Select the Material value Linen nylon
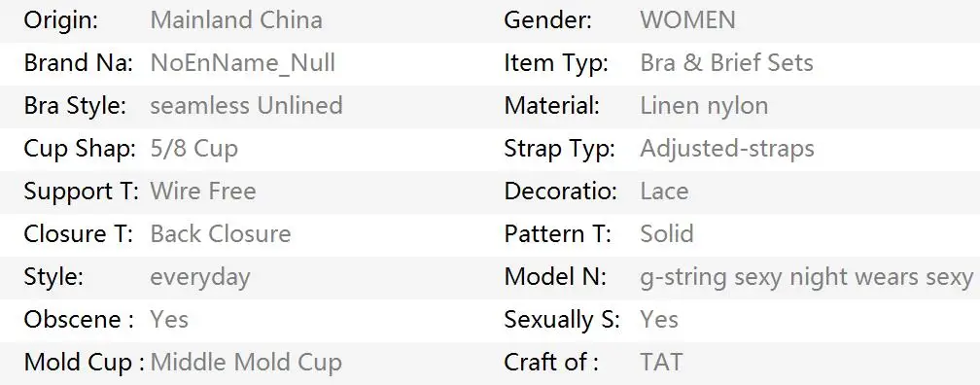The width and height of the screenshot is (980, 385). (704, 106)
